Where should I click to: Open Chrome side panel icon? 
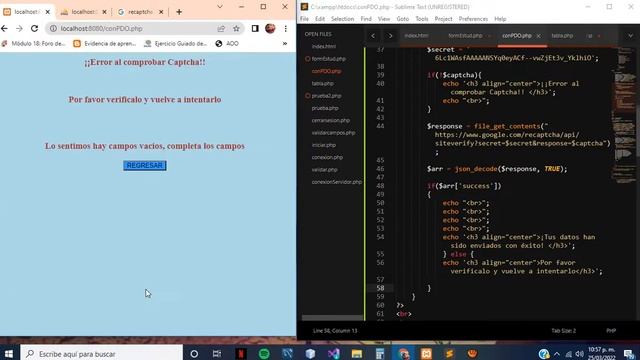(255, 29)
